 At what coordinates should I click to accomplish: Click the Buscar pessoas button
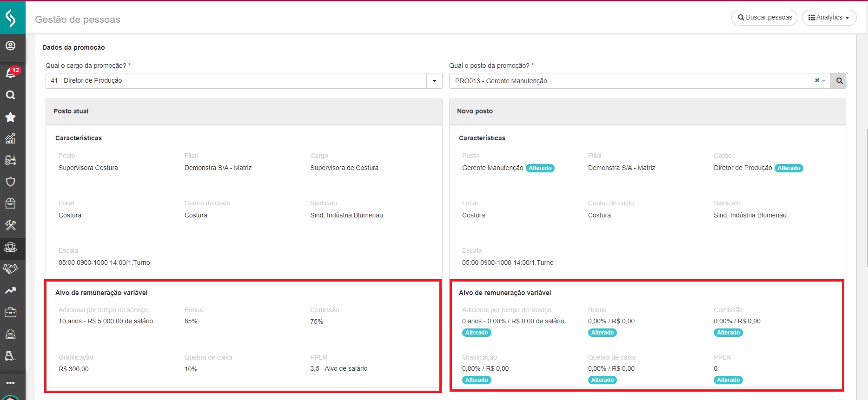click(764, 18)
